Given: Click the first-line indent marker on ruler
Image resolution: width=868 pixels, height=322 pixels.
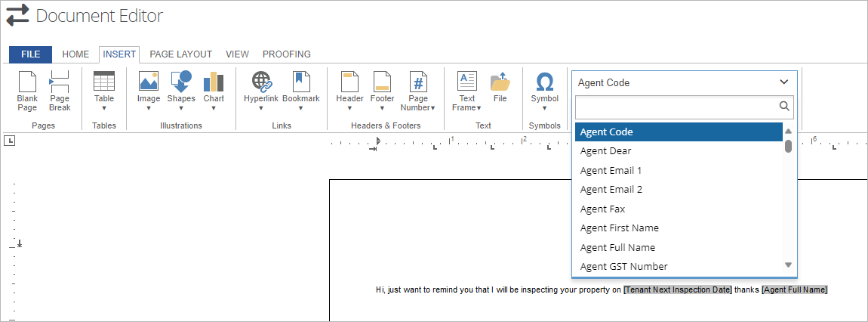Looking at the screenshot, I should pyautogui.click(x=378, y=141).
